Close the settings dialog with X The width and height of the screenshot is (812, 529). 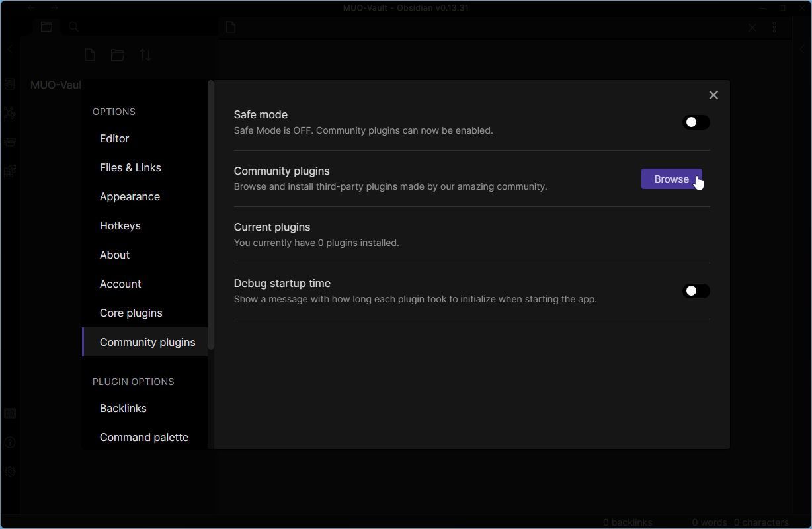(713, 95)
